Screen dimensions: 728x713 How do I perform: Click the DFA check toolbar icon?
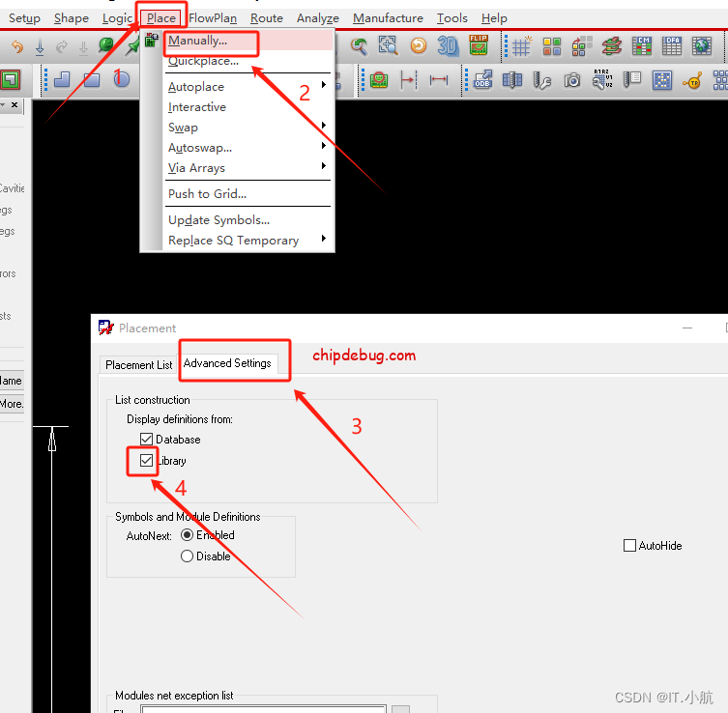[x=672, y=45]
